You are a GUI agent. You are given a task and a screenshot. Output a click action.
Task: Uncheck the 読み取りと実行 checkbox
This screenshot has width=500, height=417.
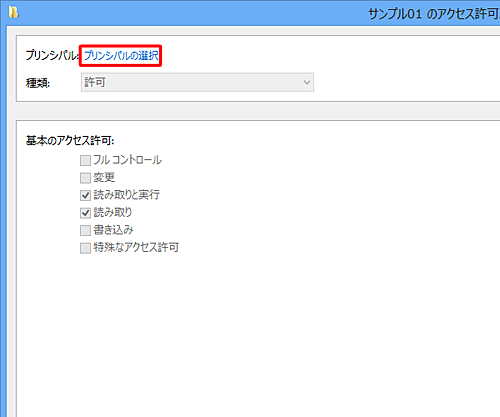[x=85, y=195]
